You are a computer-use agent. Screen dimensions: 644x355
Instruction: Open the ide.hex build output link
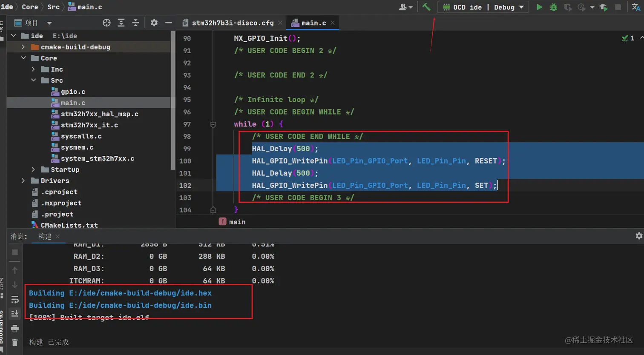coord(140,293)
